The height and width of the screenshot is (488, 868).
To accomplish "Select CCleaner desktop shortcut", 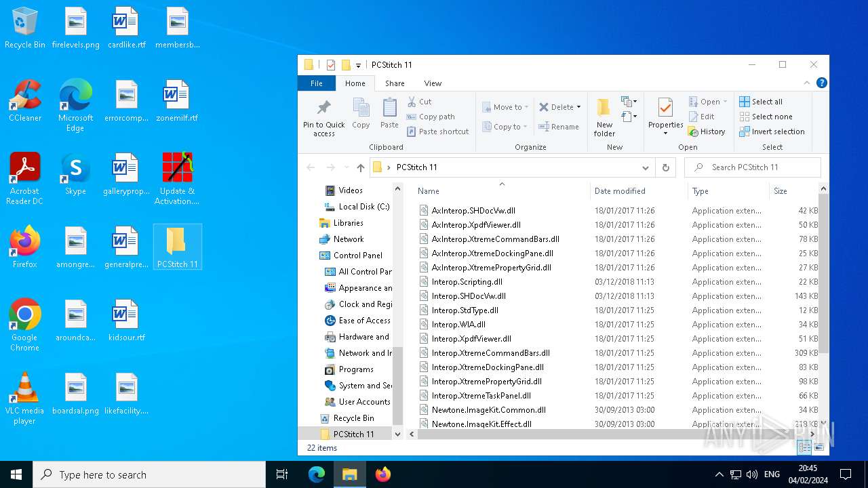I will [25, 100].
